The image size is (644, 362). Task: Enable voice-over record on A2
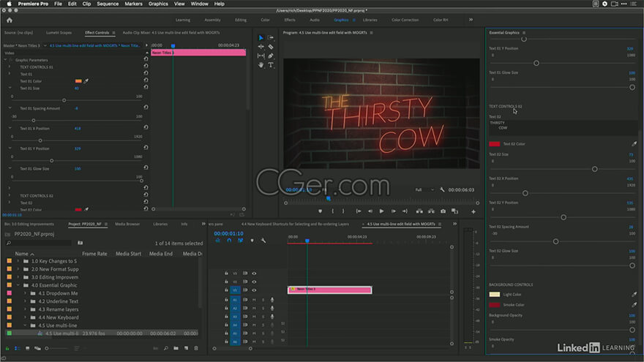pyautogui.click(x=272, y=308)
